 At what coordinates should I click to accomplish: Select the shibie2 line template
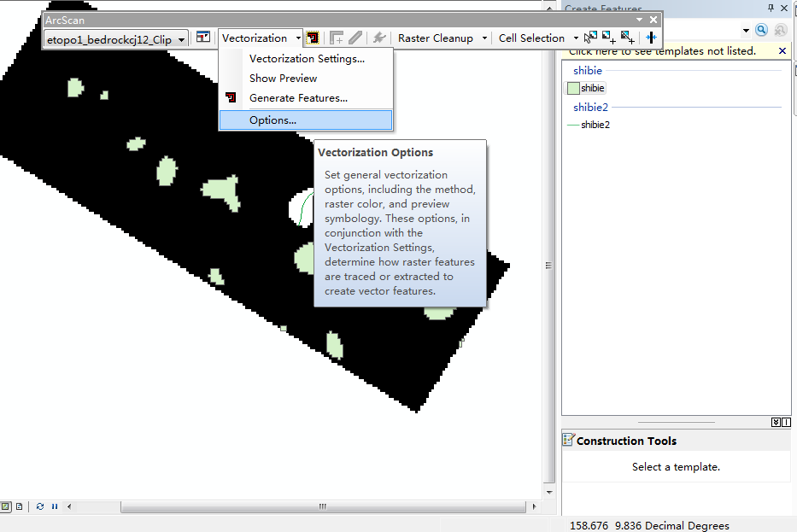(589, 125)
